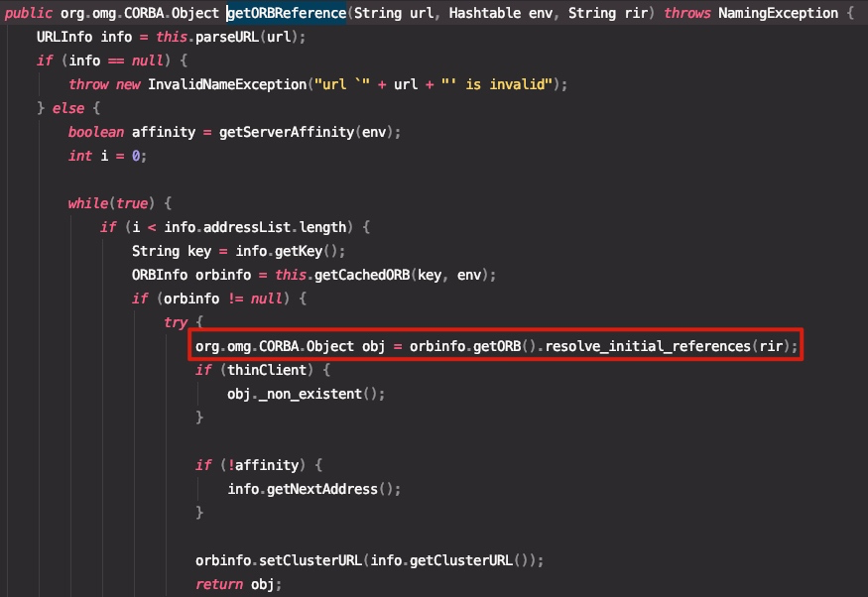
Task: Click the 'else' keyword
Action: [x=68, y=108]
